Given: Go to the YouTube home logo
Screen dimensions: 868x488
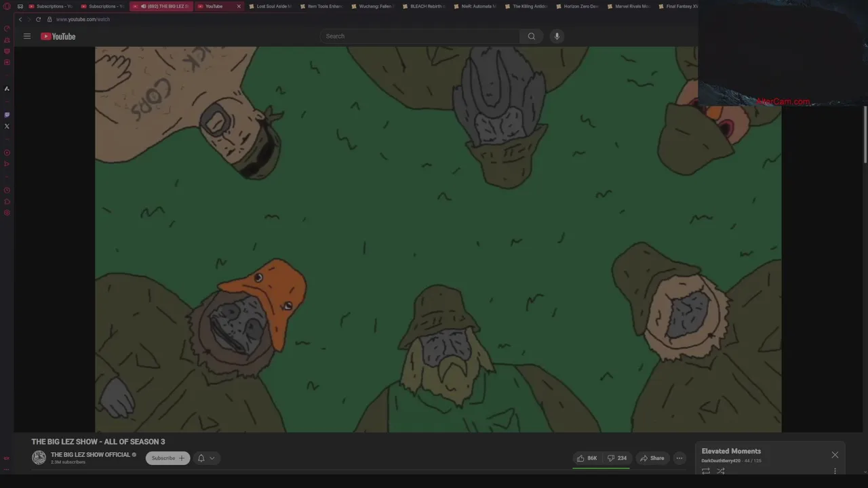Looking at the screenshot, I should (58, 36).
